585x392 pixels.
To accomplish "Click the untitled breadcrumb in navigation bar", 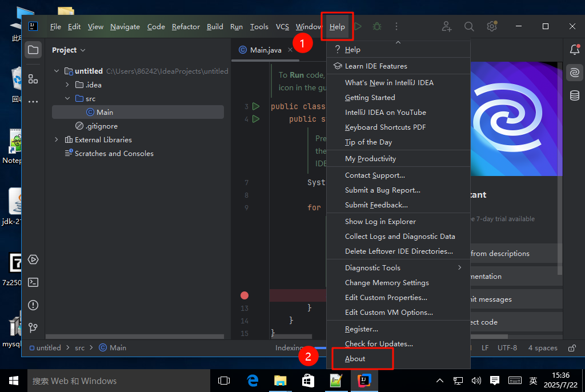I will click(45, 348).
